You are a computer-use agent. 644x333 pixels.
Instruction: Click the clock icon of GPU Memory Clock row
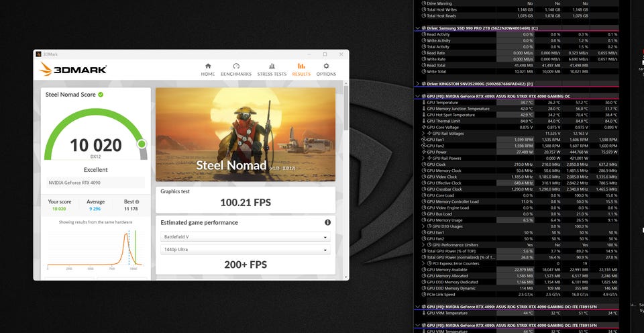424,171
